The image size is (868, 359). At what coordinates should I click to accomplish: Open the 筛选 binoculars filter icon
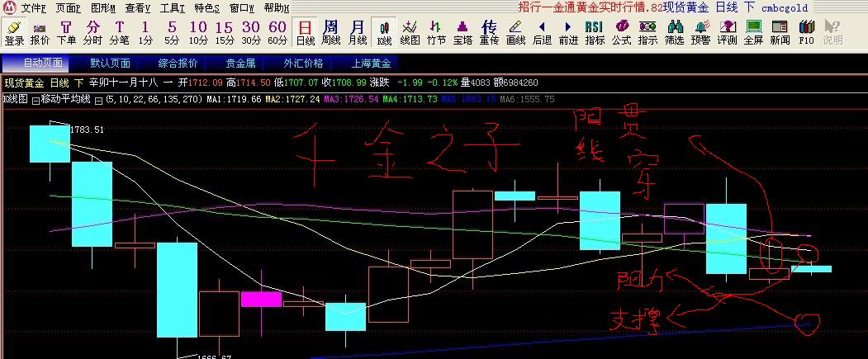pos(674,33)
